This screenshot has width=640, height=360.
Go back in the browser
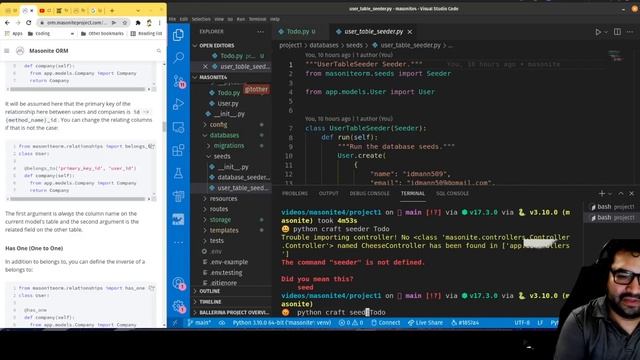tap(7, 23)
